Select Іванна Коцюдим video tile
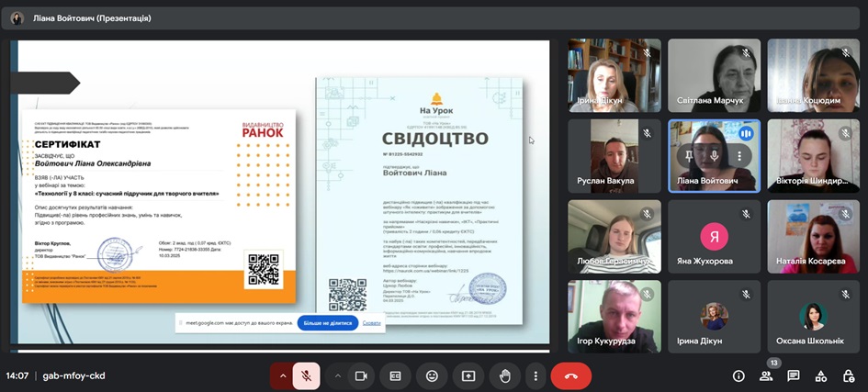The width and height of the screenshot is (868, 392). [813, 75]
